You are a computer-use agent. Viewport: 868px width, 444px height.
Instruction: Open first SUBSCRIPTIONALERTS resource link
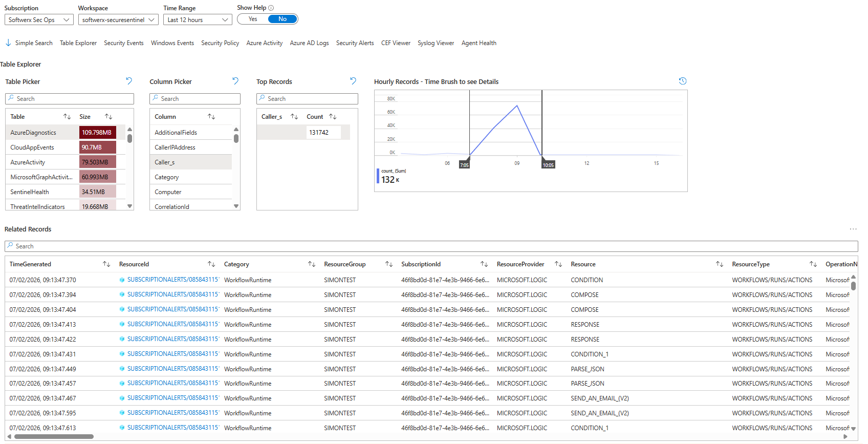coord(172,280)
